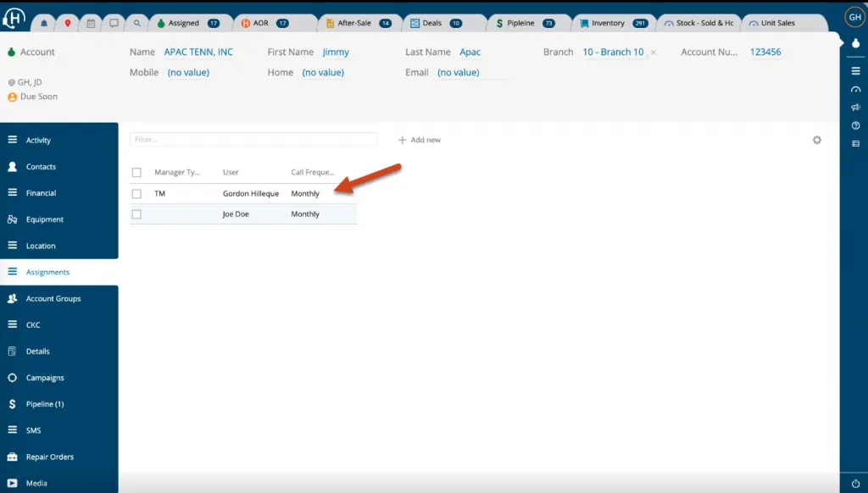Screen dimensions: 868x493
Task: Sort by User column header
Action: click(231, 173)
